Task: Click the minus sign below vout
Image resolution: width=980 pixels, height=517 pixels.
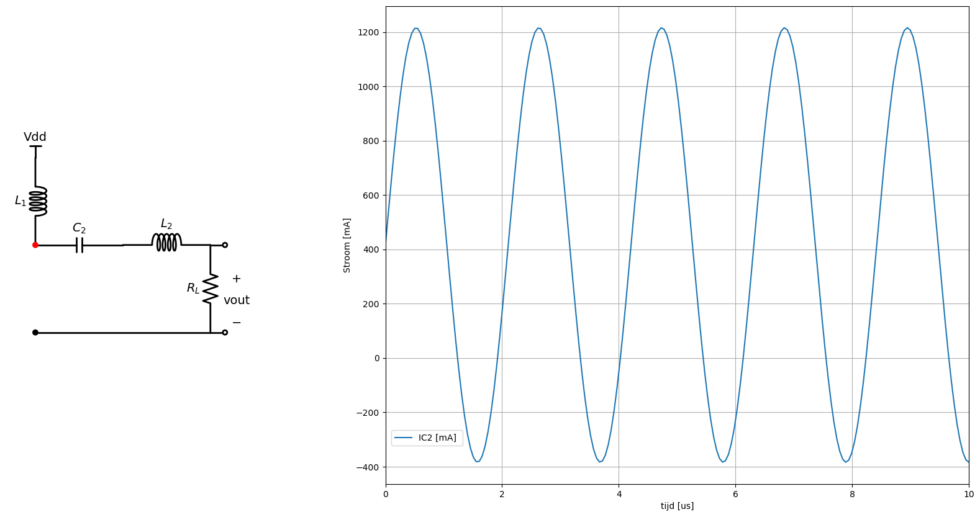Action: click(x=236, y=323)
